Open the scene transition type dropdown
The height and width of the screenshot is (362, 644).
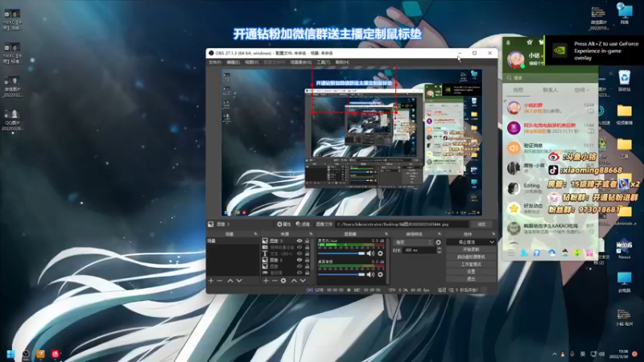tap(413, 242)
